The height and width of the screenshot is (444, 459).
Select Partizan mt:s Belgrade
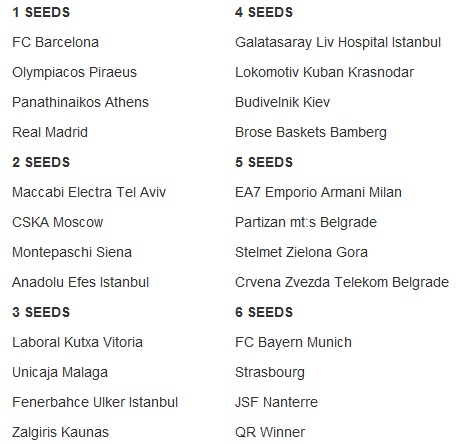point(306,222)
